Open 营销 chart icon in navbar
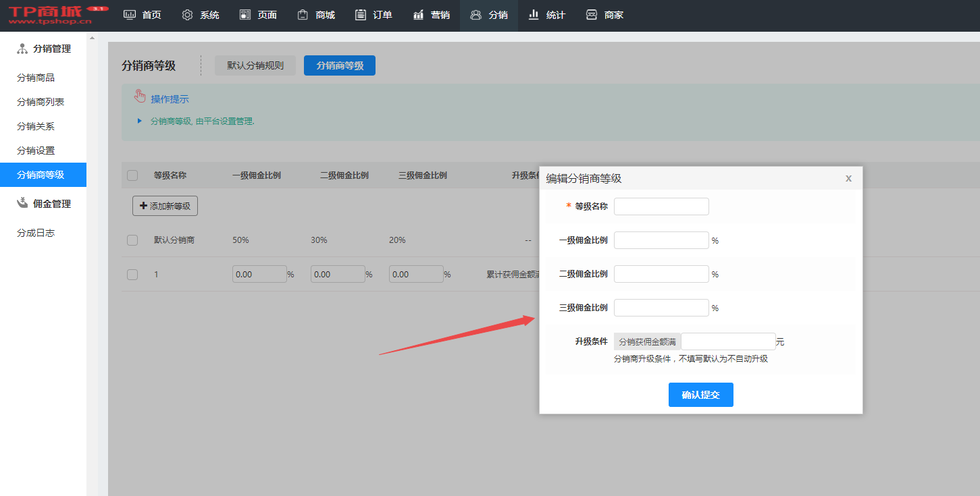Image resolution: width=980 pixels, height=496 pixels. [419, 15]
